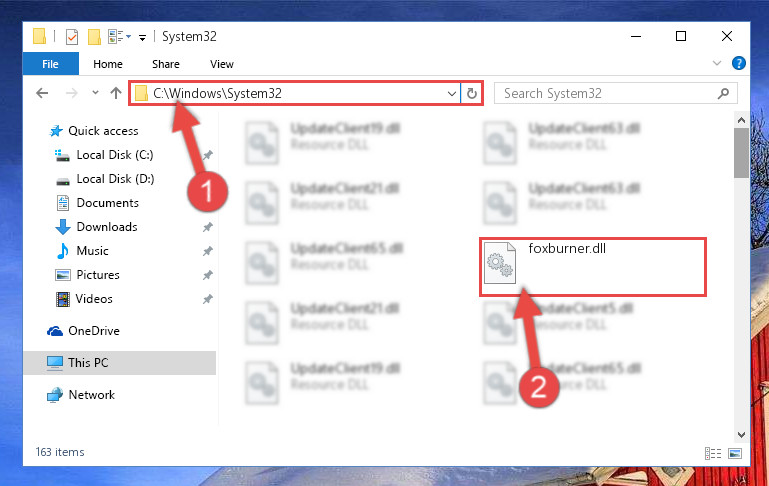Expand the ribbon with chevron
769x486 pixels.
(x=717, y=63)
